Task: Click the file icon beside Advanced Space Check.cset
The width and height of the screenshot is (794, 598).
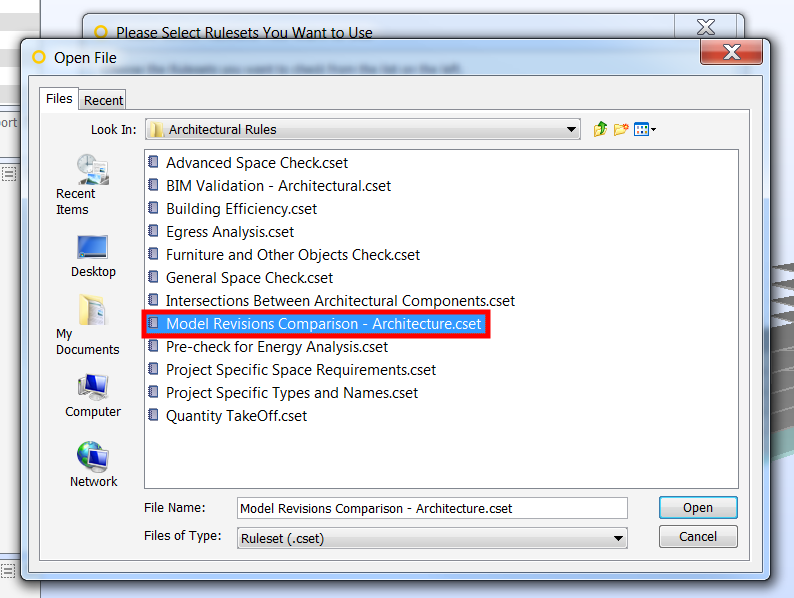Action: 153,162
